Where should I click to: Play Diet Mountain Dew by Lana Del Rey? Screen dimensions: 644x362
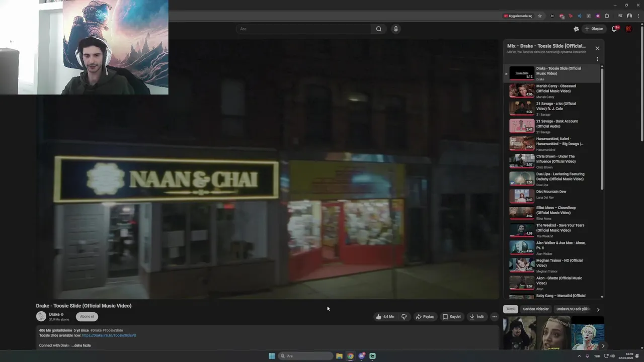pyautogui.click(x=552, y=195)
